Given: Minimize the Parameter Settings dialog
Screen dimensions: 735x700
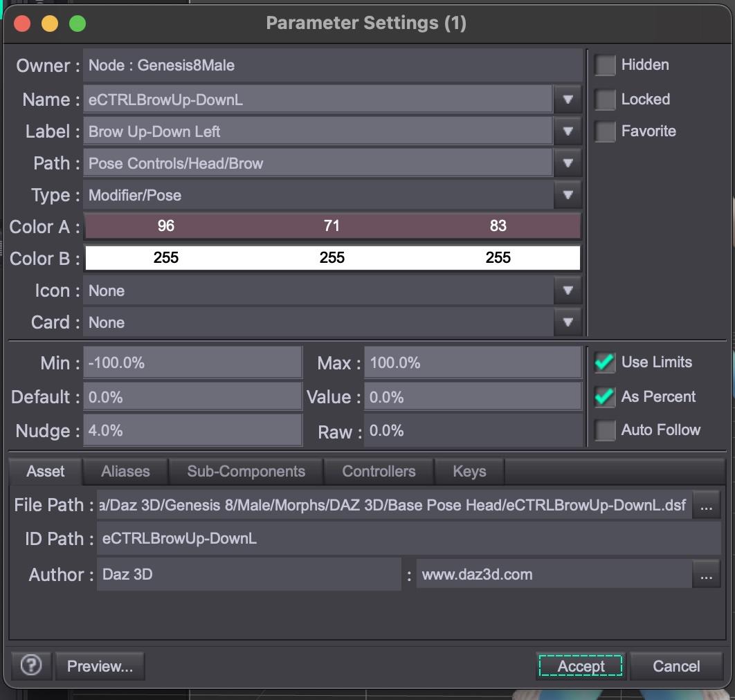Looking at the screenshot, I should (x=50, y=24).
